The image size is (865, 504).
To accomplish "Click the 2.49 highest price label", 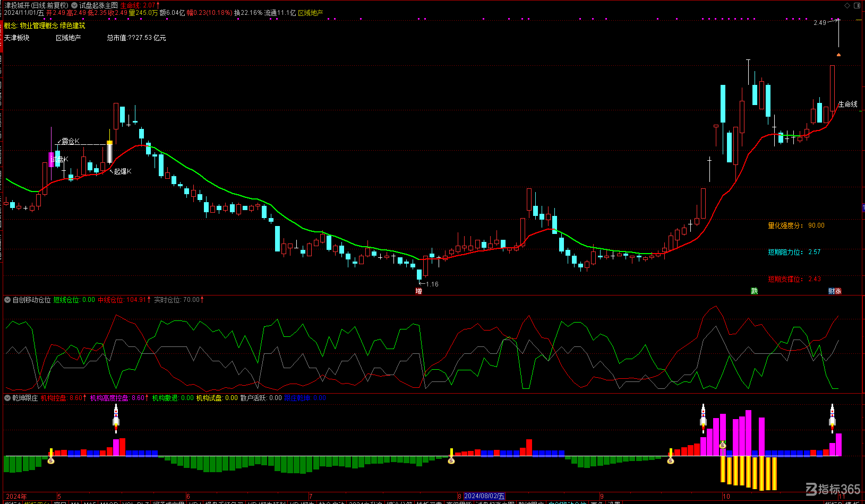I will 820,23.
